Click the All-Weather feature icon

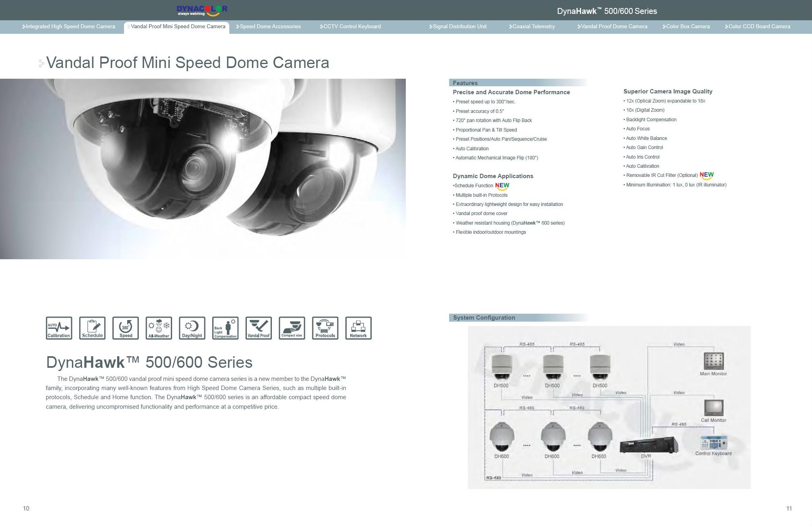tap(159, 328)
